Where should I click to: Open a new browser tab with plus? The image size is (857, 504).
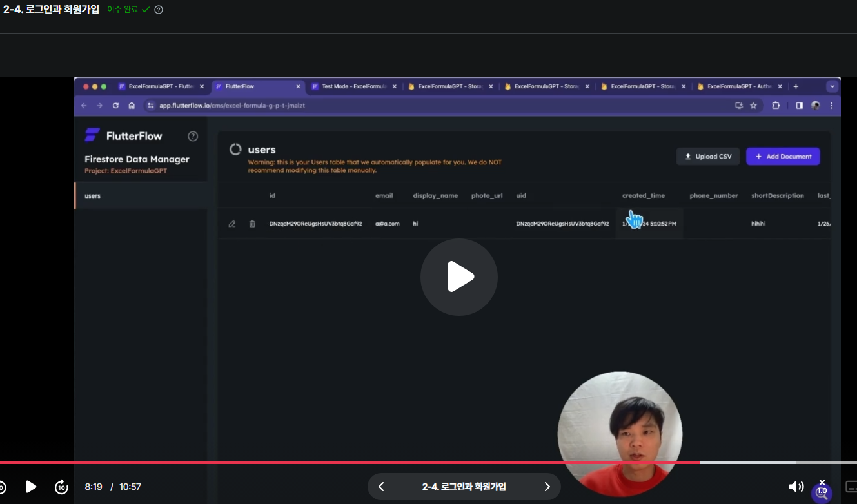796,86
